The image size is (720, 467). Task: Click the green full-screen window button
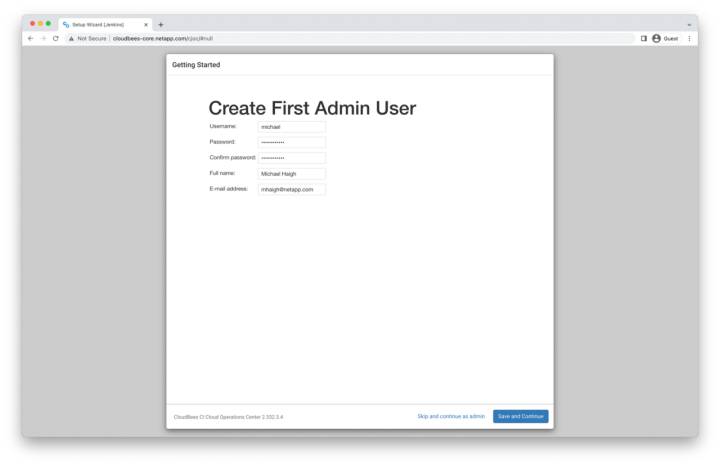click(48, 23)
